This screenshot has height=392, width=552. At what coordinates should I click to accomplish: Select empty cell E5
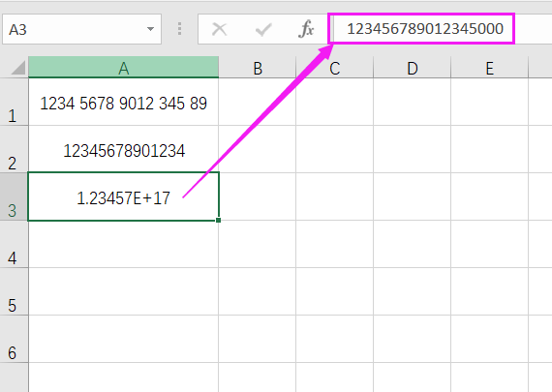489,291
